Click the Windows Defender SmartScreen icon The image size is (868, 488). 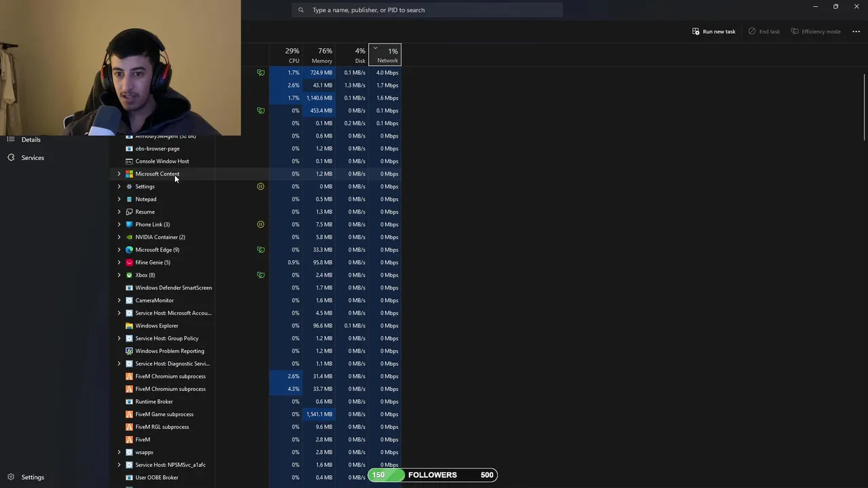(x=129, y=287)
